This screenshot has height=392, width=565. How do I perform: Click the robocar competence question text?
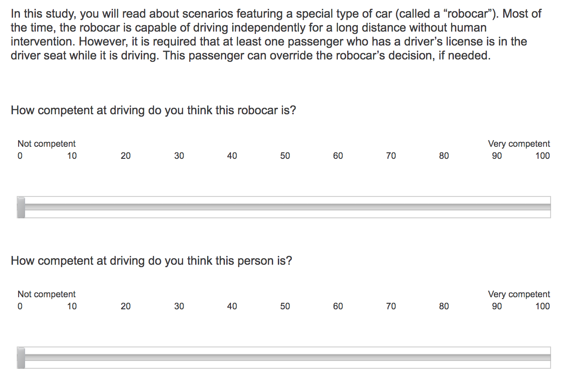coord(153,111)
